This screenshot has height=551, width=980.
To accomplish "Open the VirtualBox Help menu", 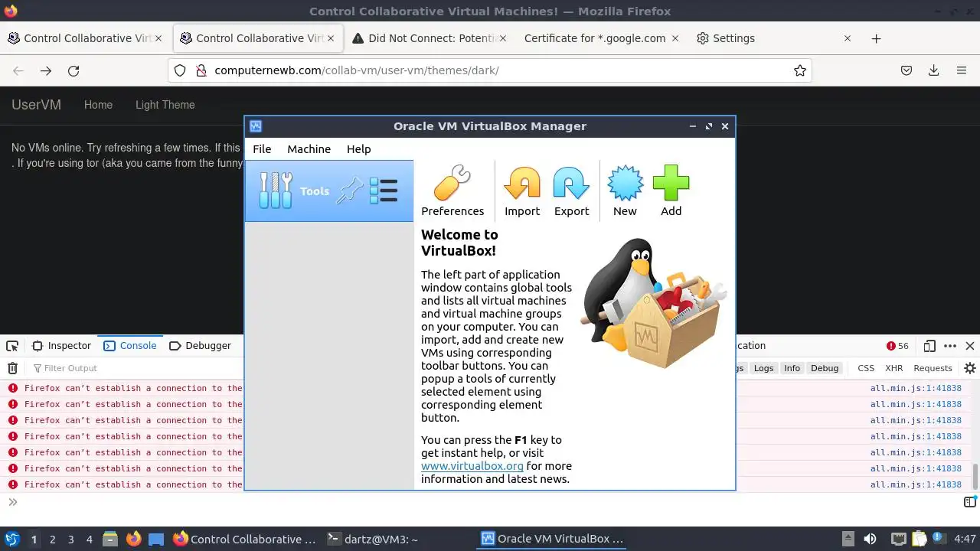I will (358, 149).
